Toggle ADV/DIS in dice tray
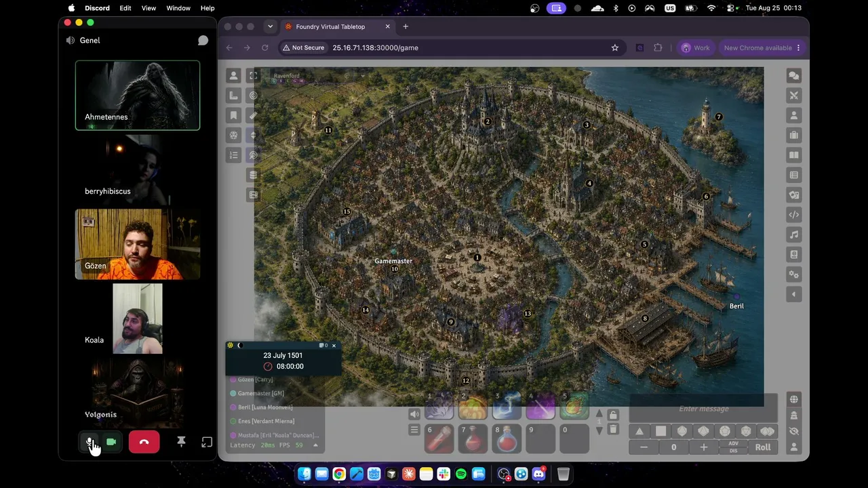Screen dimensions: 868x488 (733, 447)
